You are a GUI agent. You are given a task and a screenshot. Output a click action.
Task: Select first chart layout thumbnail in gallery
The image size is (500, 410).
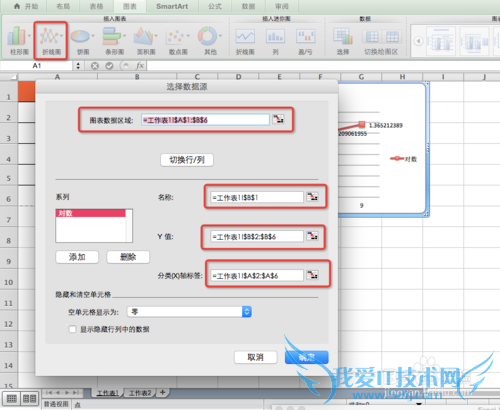[441, 41]
